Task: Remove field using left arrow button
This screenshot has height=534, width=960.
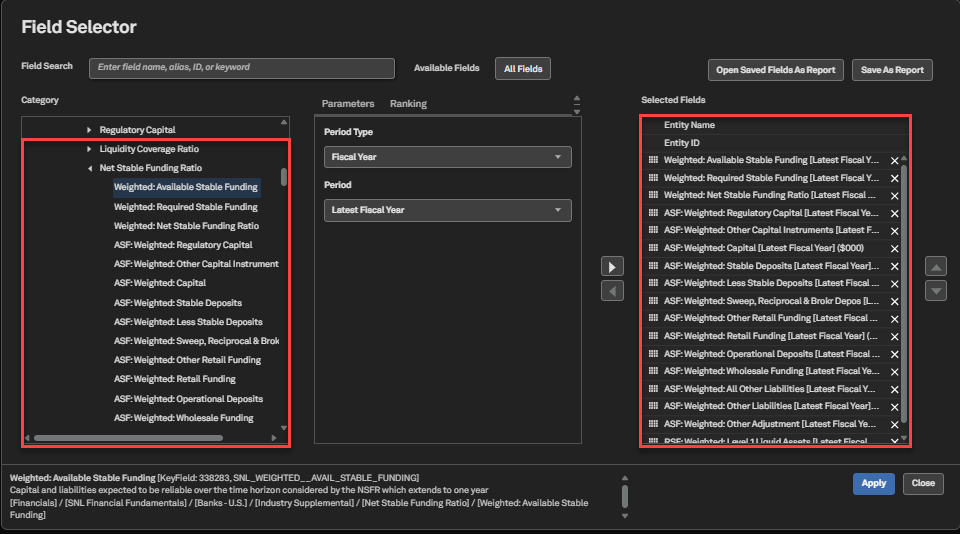Action: tap(612, 291)
